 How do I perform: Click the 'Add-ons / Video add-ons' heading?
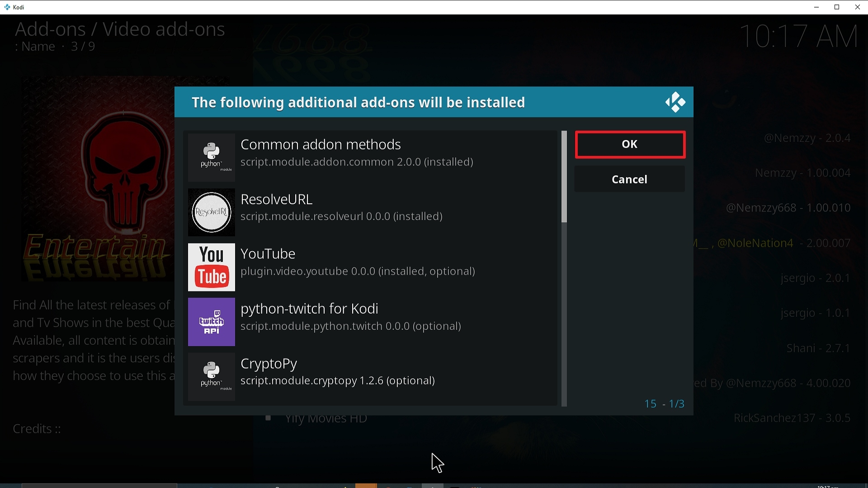pos(120,29)
